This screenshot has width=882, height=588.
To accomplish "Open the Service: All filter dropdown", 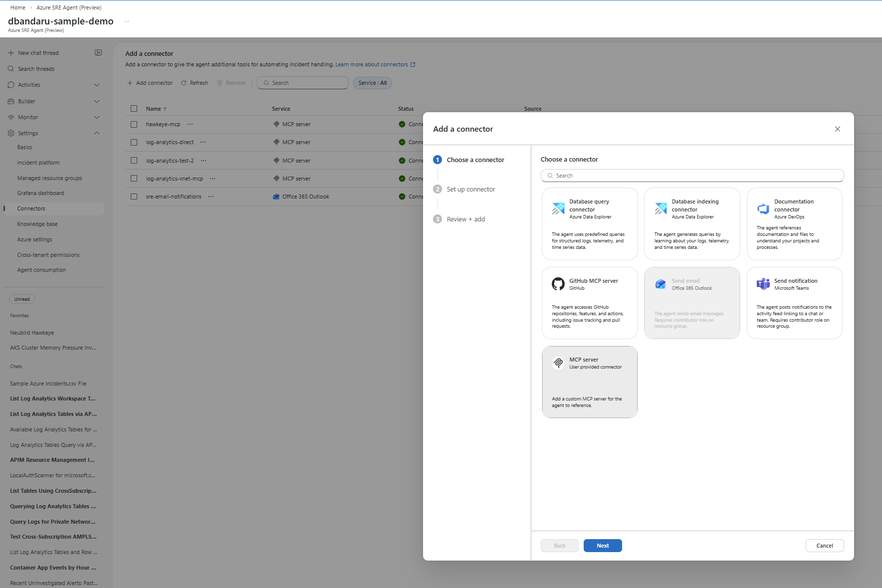I will click(372, 83).
